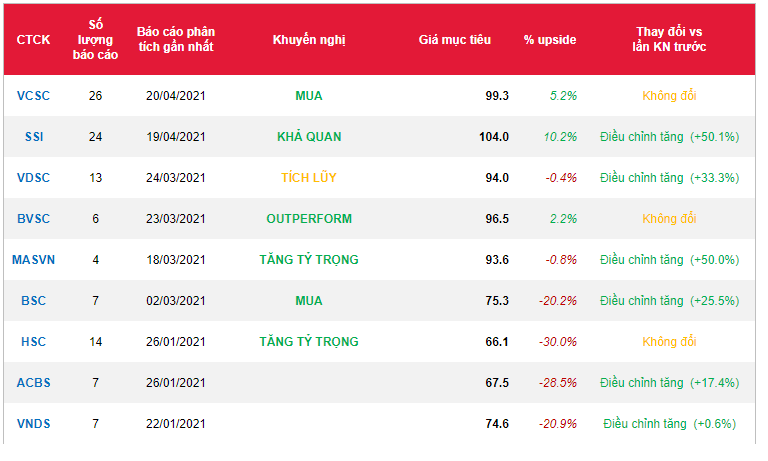Screen dimensions: 768x461
Task: Open the ACBS broker link
Action: [x=33, y=383]
